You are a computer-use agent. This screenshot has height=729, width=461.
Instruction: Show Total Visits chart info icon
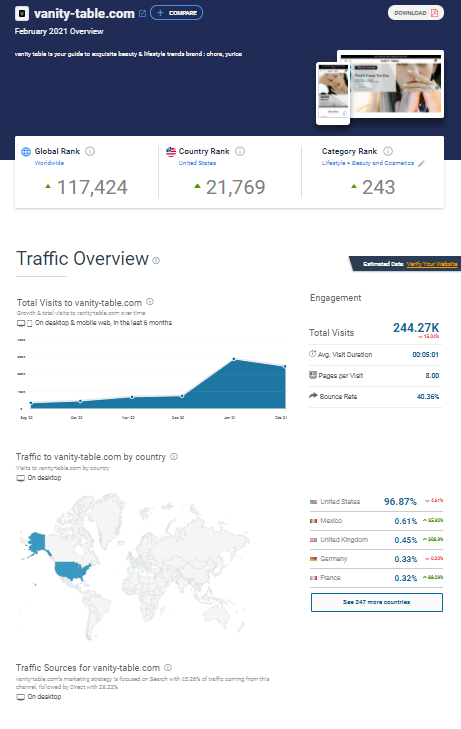point(150,302)
